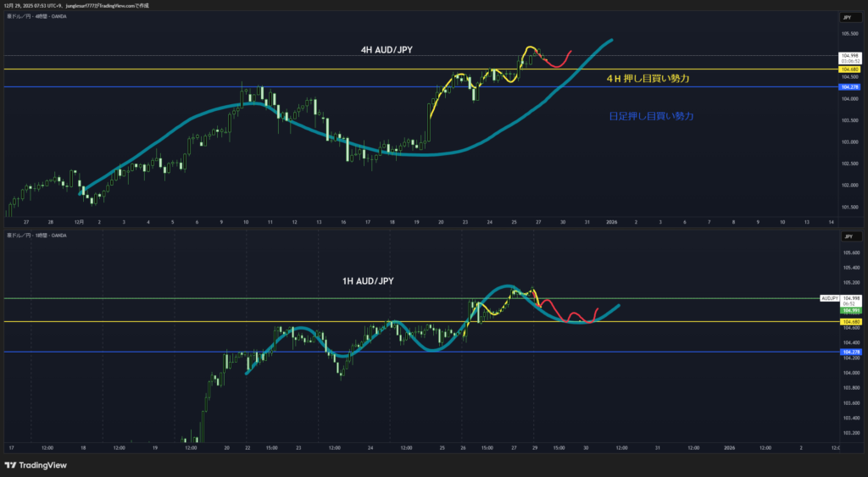Screen dimensions: 868x477
Task: Click the TradingView logo at bottom left
Action: click(x=36, y=465)
